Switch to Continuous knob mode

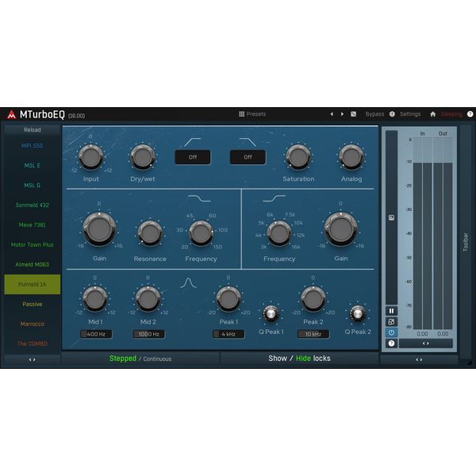157,359
